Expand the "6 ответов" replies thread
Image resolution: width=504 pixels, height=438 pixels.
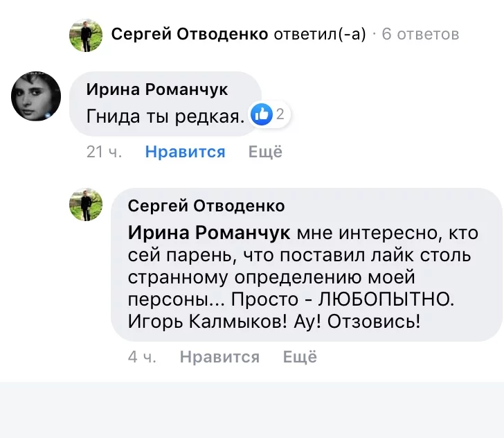pyautogui.click(x=420, y=34)
